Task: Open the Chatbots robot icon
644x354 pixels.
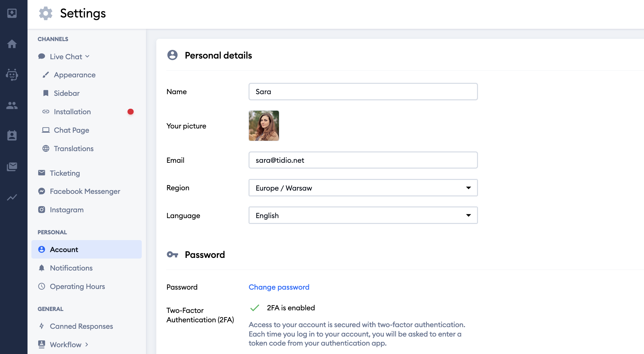Action: pos(12,74)
